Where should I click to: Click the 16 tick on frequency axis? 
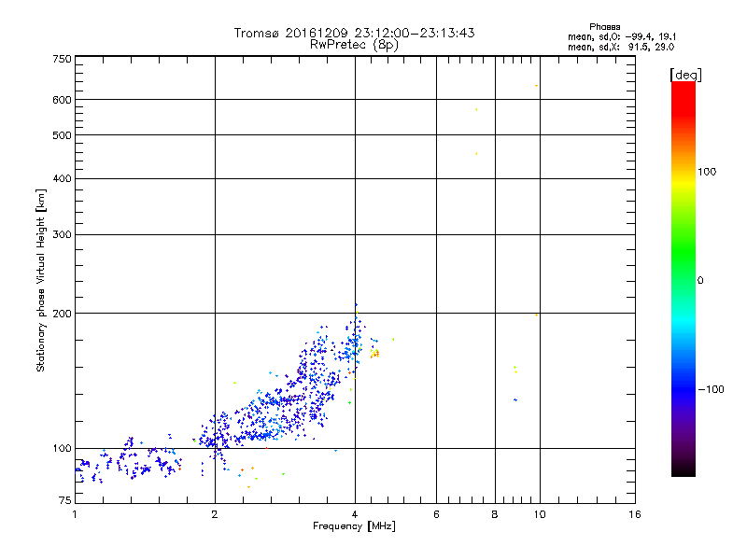pos(634,514)
